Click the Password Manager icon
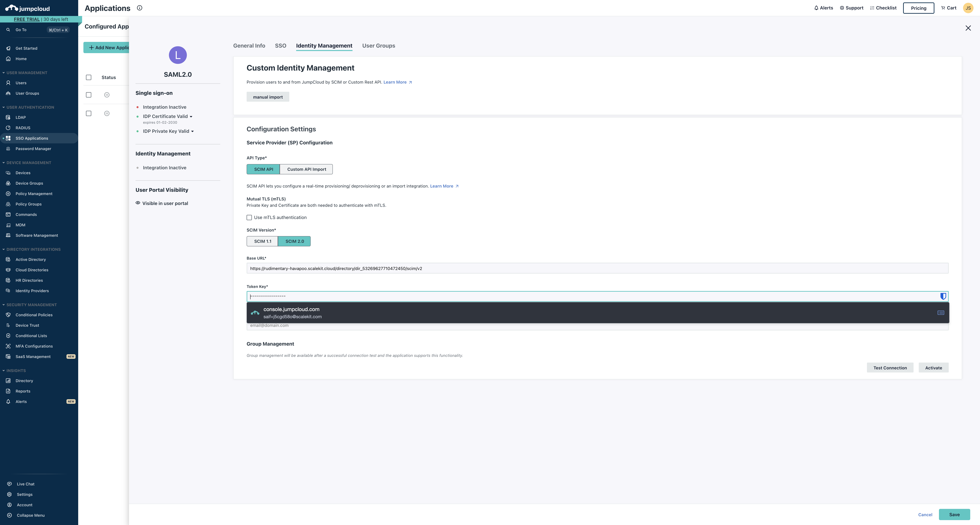 point(8,149)
